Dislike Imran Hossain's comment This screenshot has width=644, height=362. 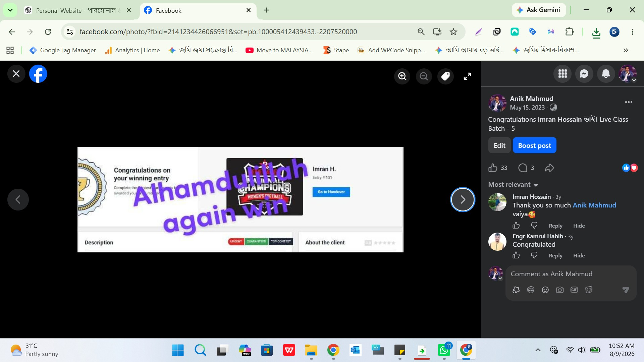click(534, 225)
